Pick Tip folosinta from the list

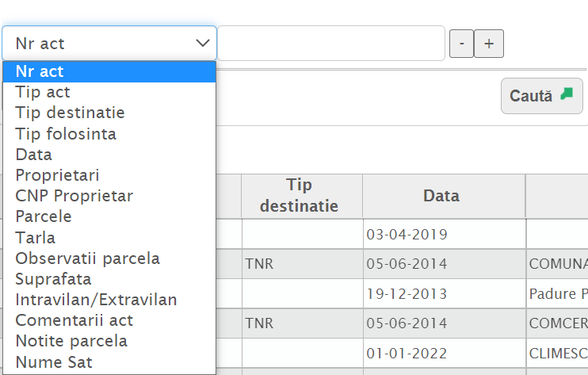click(109, 134)
